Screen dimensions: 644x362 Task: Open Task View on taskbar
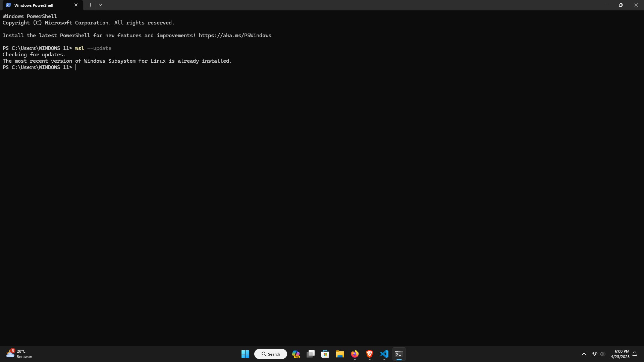[x=311, y=354]
